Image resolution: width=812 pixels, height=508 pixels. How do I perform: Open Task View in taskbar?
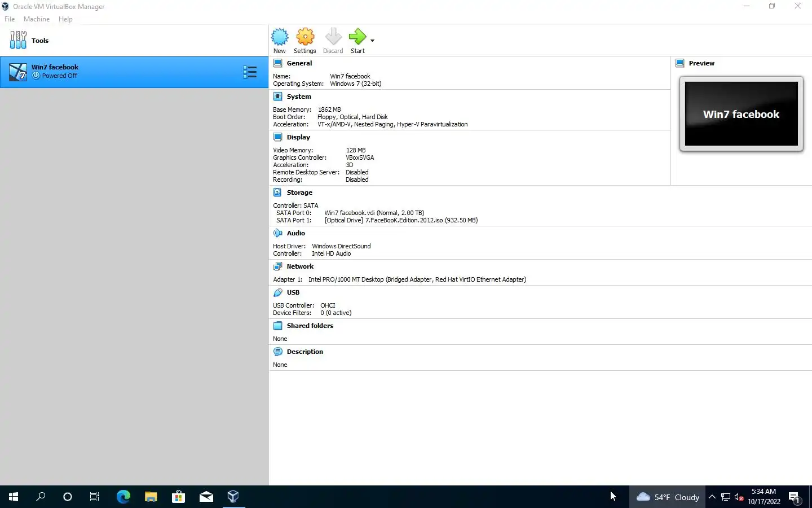(95, 497)
